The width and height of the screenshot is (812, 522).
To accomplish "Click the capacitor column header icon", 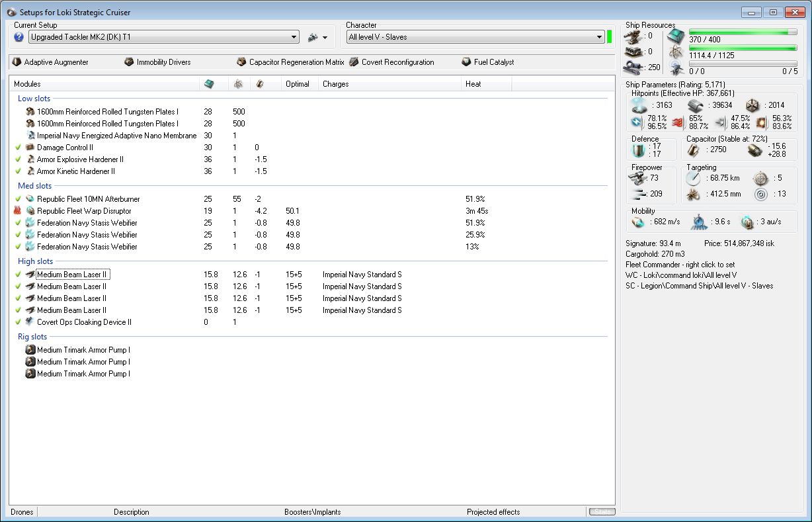I will (260, 84).
